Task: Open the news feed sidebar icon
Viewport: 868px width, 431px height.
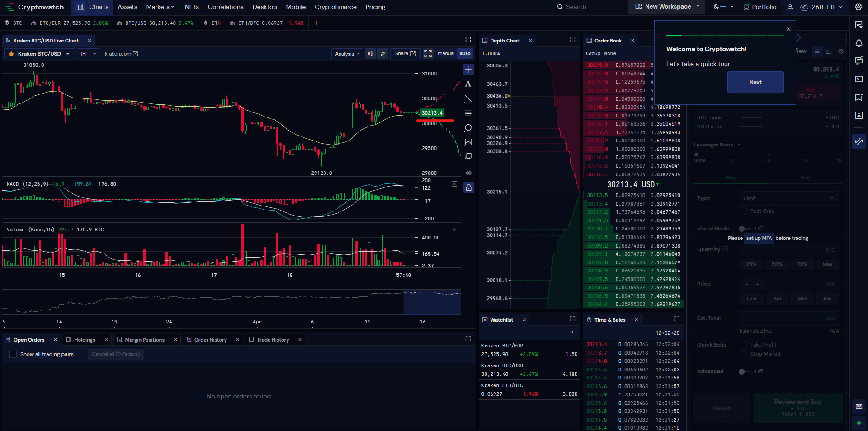Action: click(859, 25)
